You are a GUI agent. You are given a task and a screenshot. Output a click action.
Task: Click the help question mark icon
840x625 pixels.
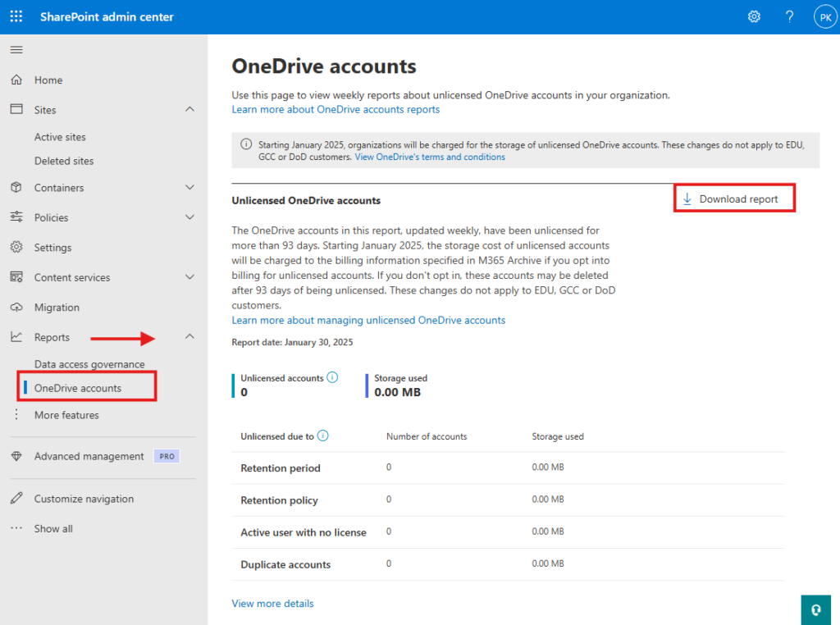pyautogui.click(x=789, y=16)
